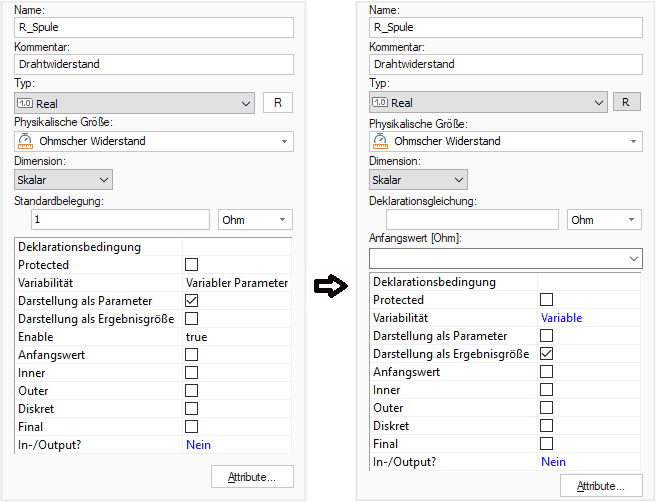This screenshot has width=656, height=502.
Task: Click the ohmmeter icon in right Physikalische Größe
Action: pyautogui.click(x=380, y=141)
